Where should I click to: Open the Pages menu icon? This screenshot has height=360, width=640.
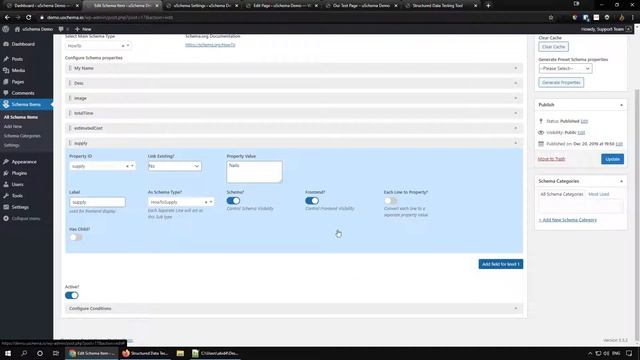(x=6, y=82)
